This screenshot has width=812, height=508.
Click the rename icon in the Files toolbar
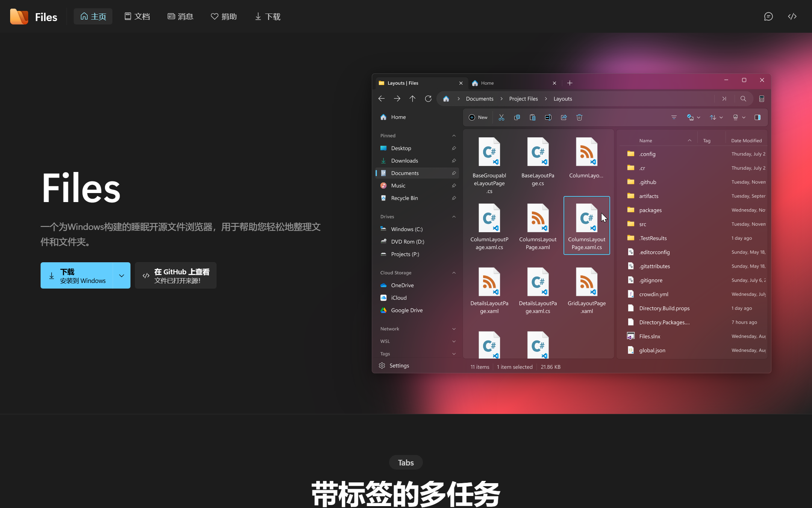coord(548,117)
